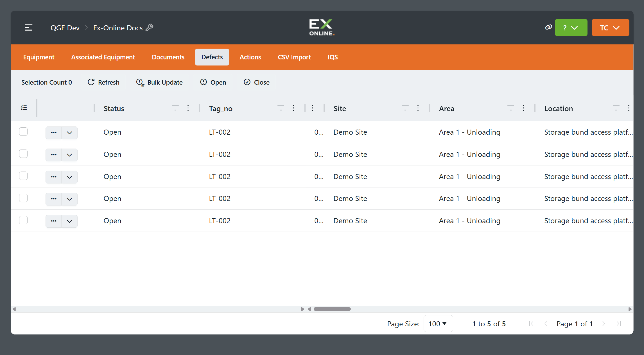Screen dimensions: 644x355
Task: Expand the first row chevron dropdown
Action: click(69, 132)
